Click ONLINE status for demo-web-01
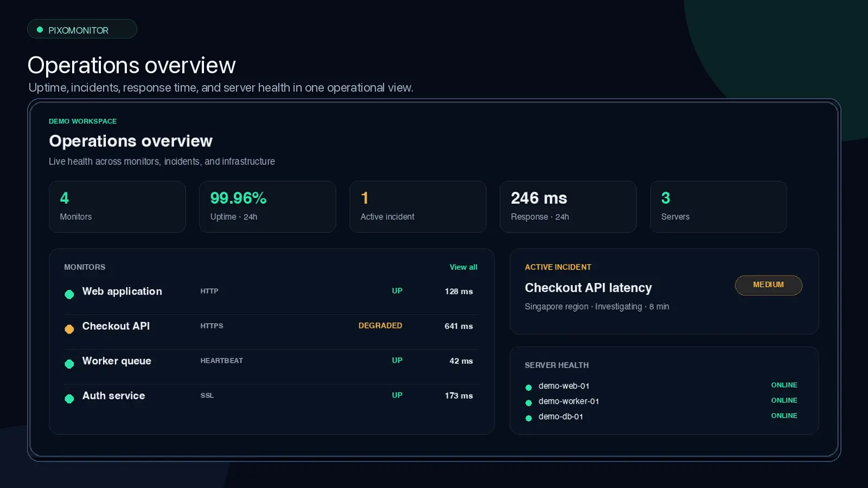 784,385
